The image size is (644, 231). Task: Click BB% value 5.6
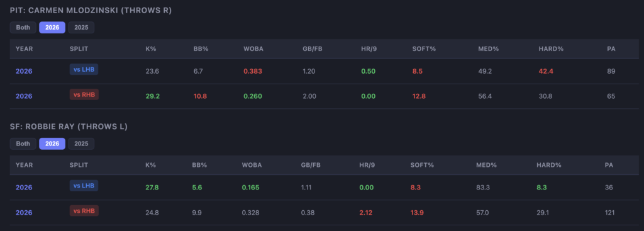(197, 188)
